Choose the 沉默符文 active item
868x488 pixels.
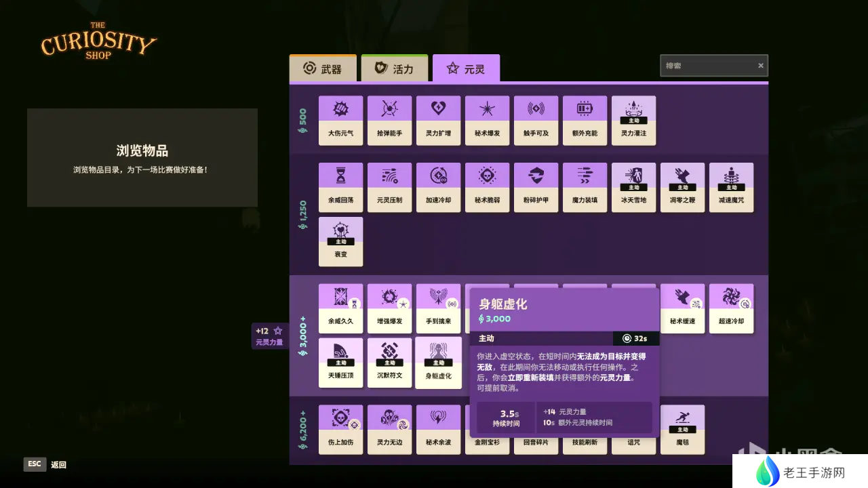point(389,363)
